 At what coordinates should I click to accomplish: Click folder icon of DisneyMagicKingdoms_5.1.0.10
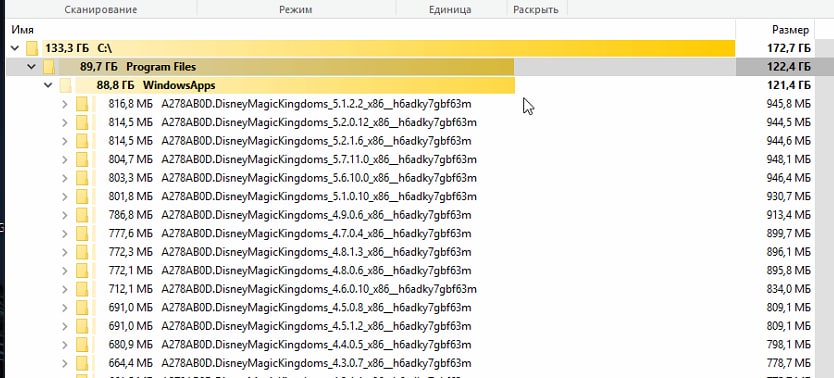coord(82,197)
